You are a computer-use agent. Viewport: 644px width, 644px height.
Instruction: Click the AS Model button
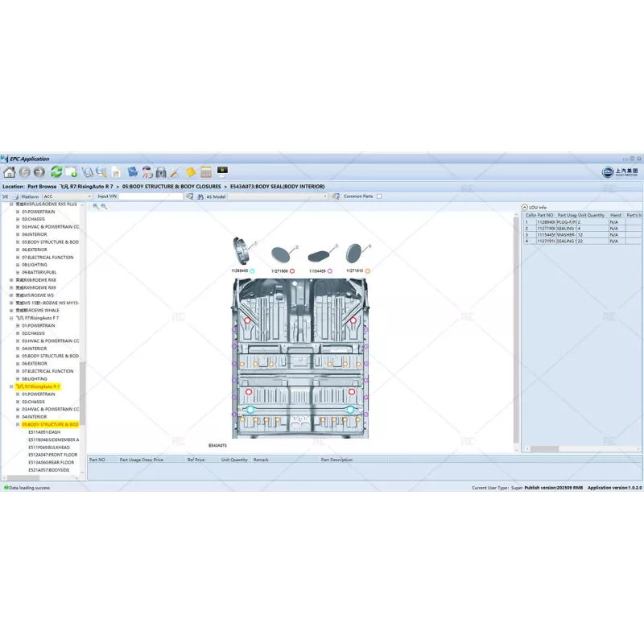pyautogui.click(x=216, y=196)
